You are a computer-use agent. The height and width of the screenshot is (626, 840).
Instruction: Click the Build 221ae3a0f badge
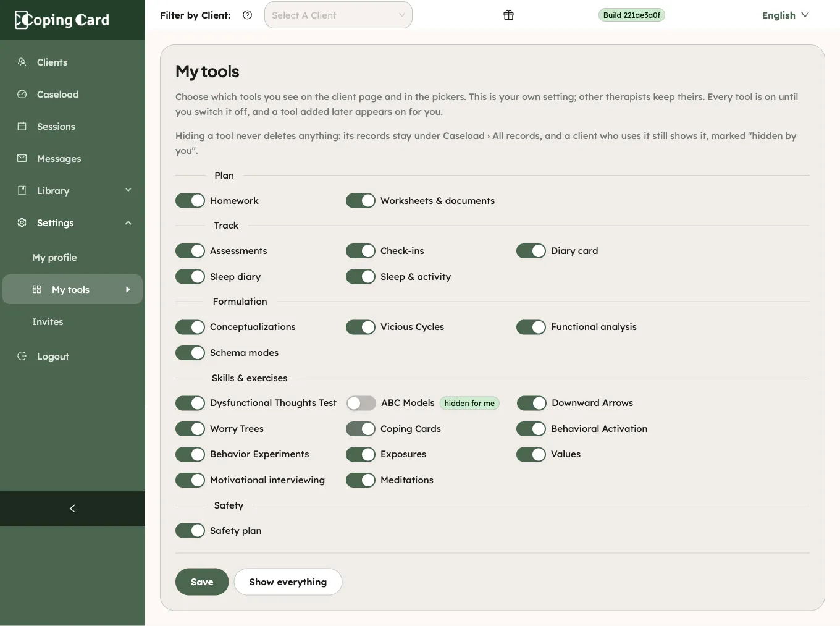pos(632,15)
